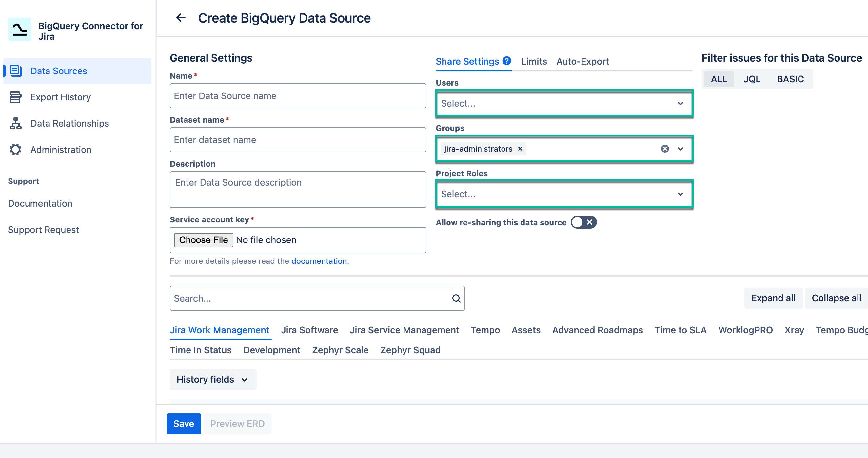The width and height of the screenshot is (868, 458).
Task: Click the BigQuery Connector for Jira logo
Action: point(19,29)
